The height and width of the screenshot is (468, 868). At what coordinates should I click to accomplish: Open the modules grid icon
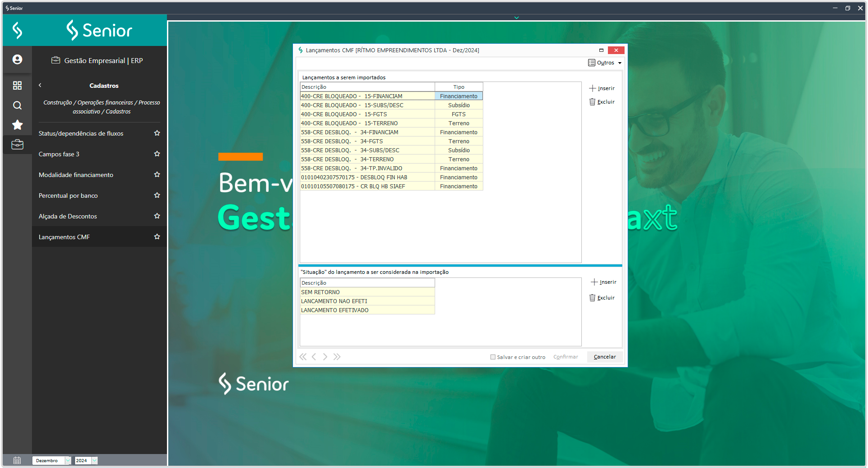(x=17, y=85)
